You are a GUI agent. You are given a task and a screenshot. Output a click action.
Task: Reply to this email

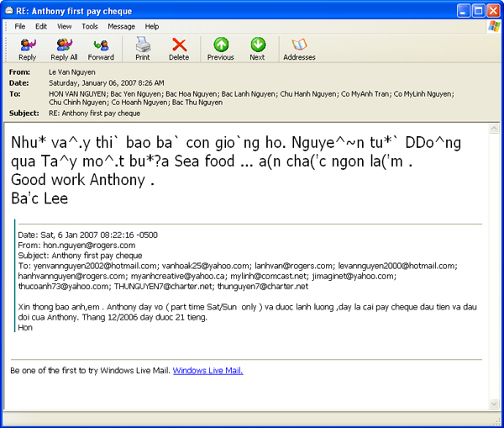[x=28, y=50]
